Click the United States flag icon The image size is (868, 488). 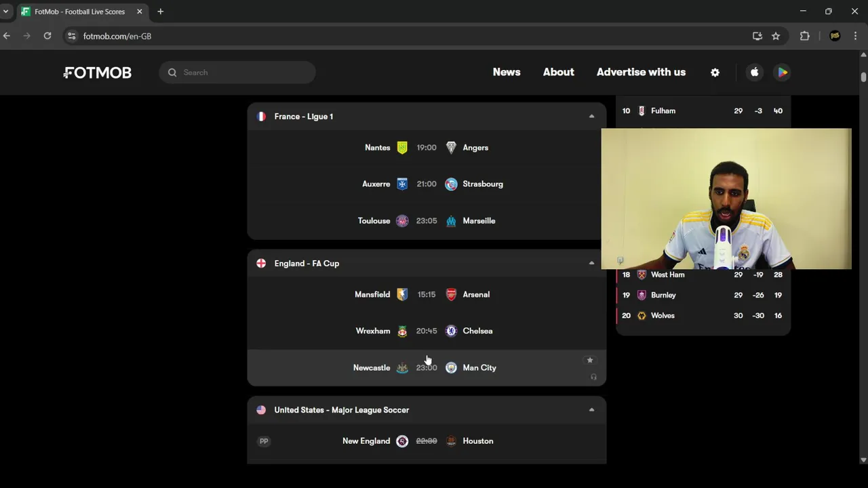(261, 410)
